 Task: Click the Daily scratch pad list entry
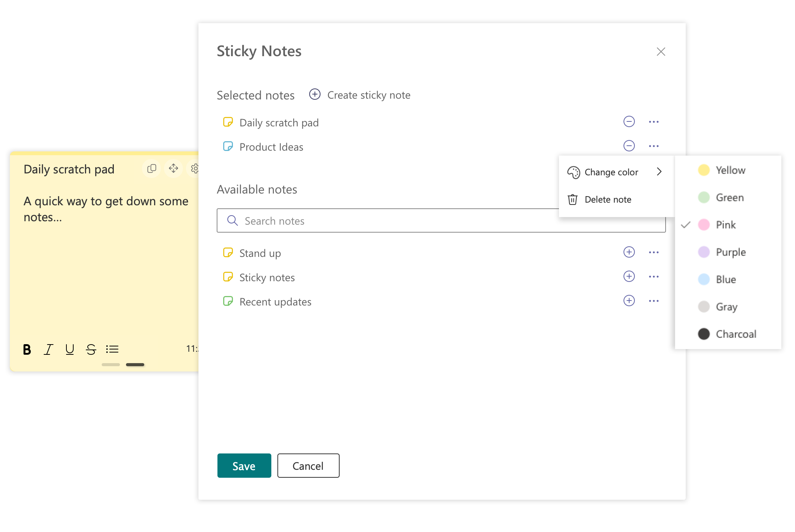coord(279,123)
